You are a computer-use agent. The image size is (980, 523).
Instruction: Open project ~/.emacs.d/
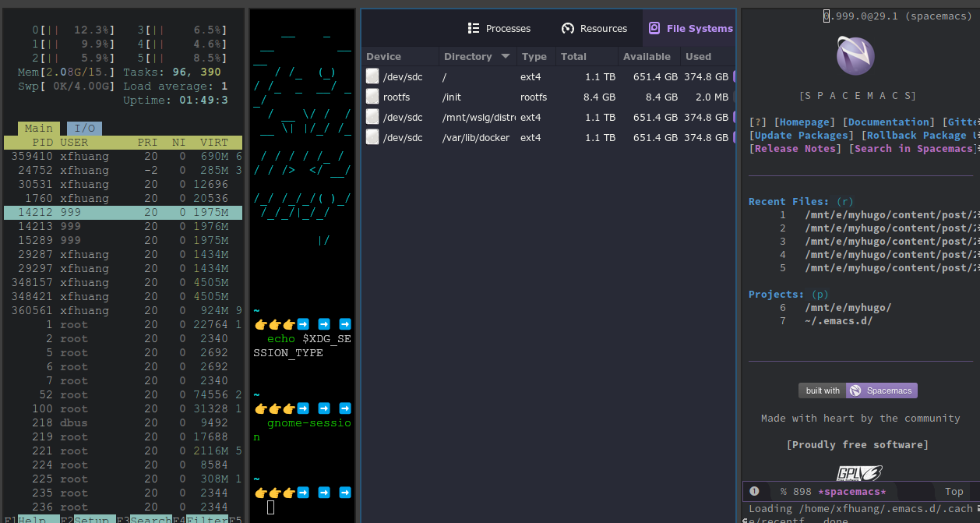point(839,320)
